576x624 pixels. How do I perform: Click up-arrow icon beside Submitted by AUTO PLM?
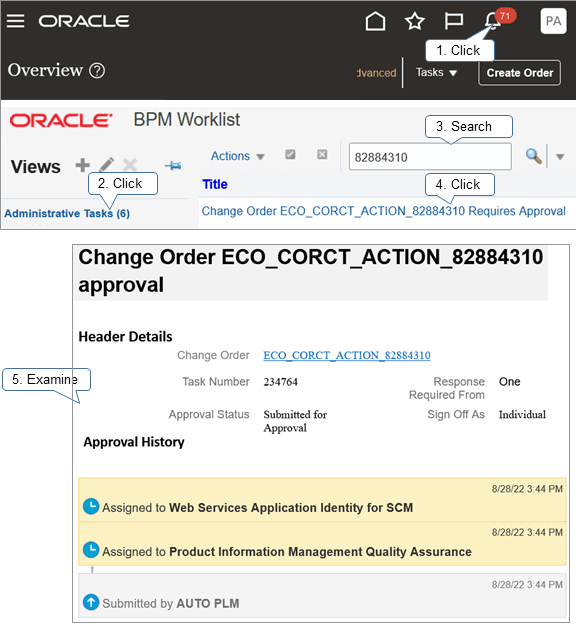[91, 602]
